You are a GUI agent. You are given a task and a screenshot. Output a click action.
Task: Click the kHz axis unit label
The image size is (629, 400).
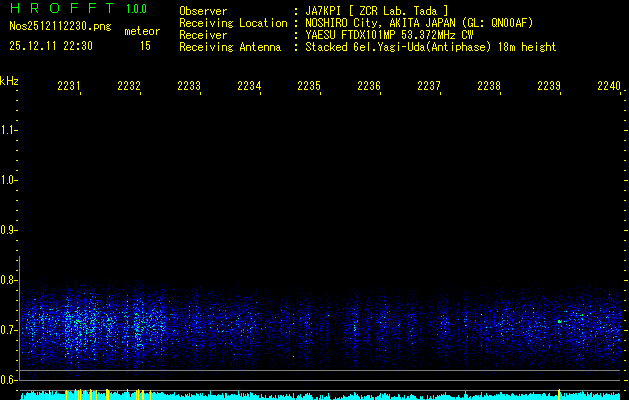pyautogui.click(x=9, y=81)
